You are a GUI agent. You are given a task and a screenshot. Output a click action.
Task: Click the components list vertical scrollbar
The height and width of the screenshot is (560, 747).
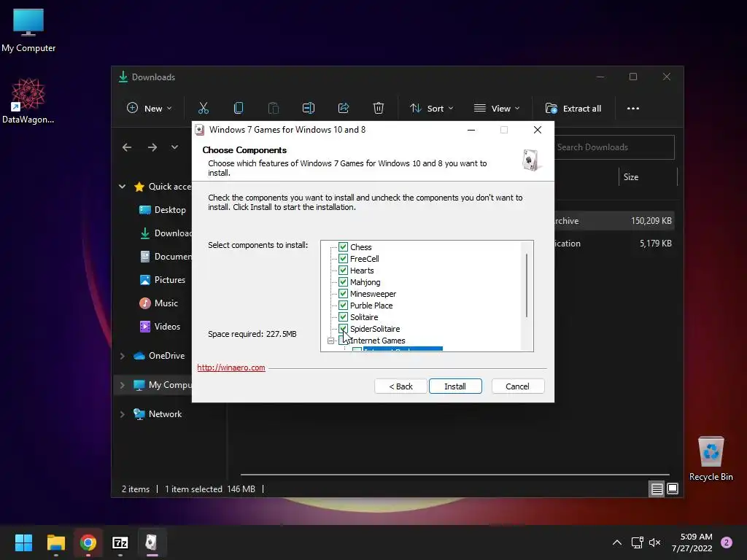[x=527, y=285]
